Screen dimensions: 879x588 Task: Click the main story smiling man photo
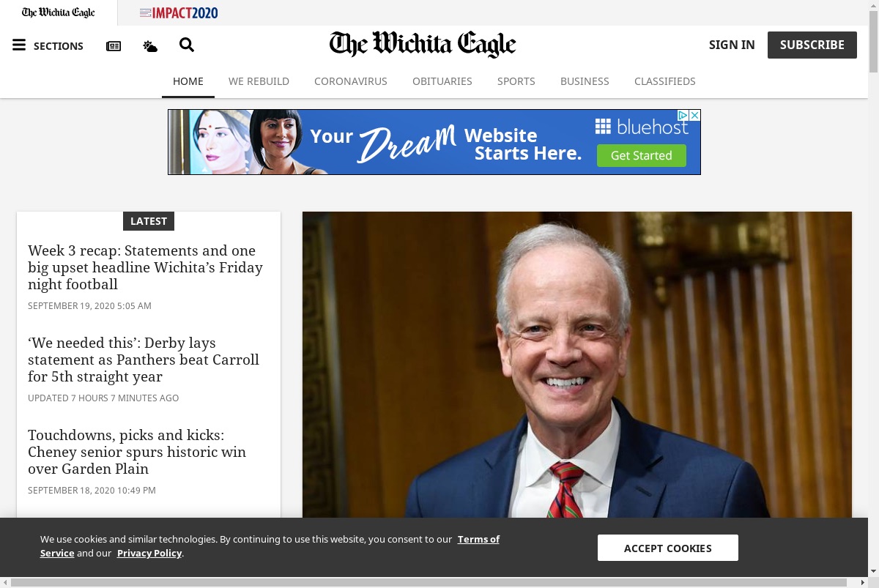(x=577, y=365)
